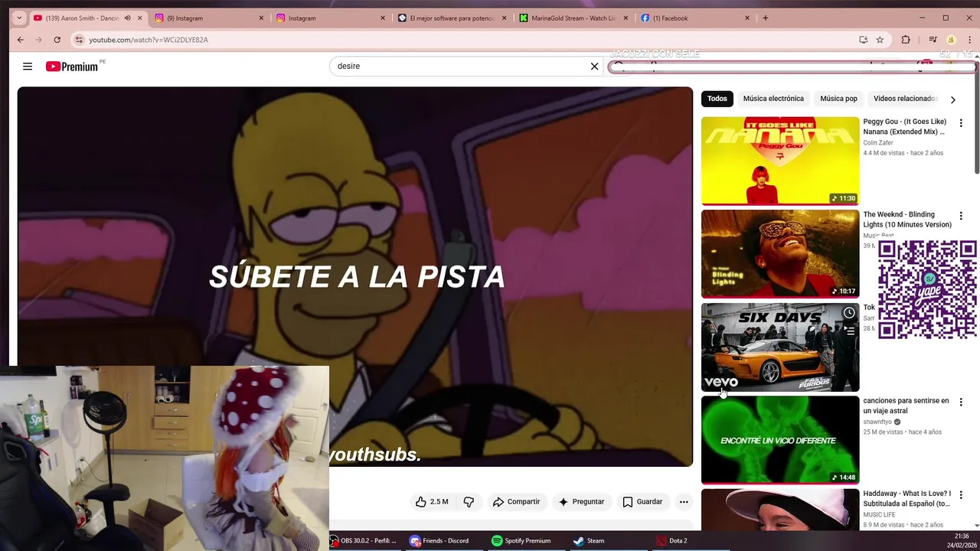Image resolution: width=980 pixels, height=551 pixels.
Task: Select the Música electrónica chip
Action: tap(773, 99)
